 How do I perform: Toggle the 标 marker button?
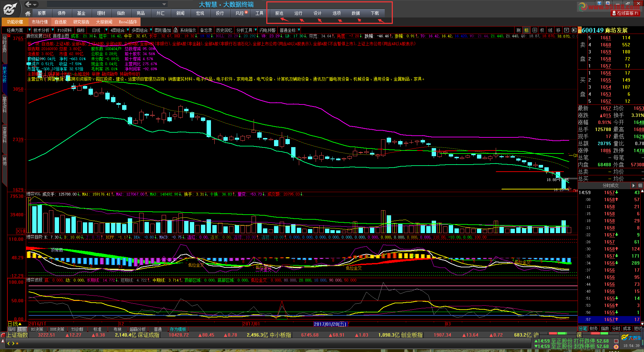527,30
